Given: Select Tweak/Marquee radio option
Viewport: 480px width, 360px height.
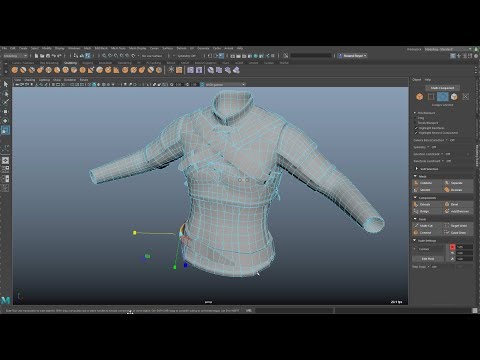Looking at the screenshot, I should (416, 123).
